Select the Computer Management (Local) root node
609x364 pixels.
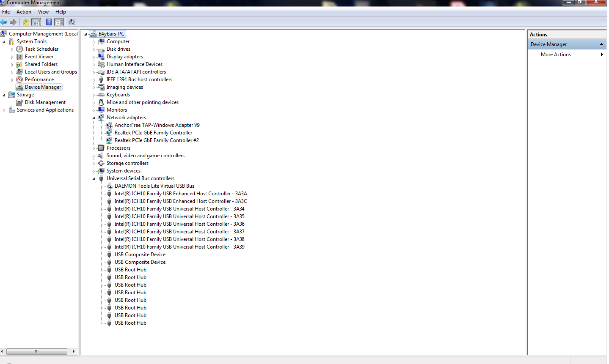coord(43,34)
